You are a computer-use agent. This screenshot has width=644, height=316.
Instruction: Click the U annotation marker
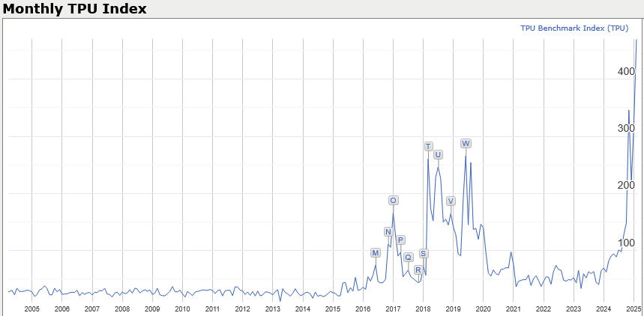click(438, 155)
